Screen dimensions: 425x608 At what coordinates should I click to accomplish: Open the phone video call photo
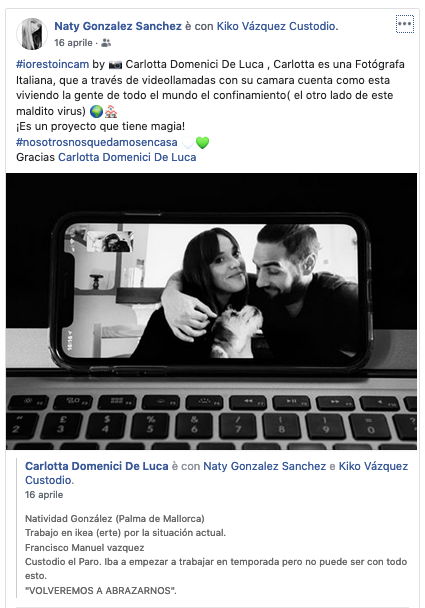click(211, 311)
